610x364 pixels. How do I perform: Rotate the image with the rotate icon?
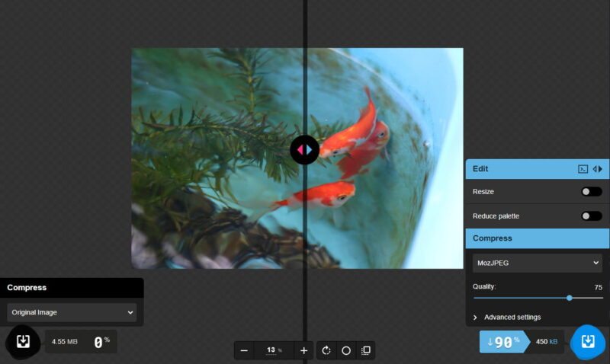coord(326,350)
